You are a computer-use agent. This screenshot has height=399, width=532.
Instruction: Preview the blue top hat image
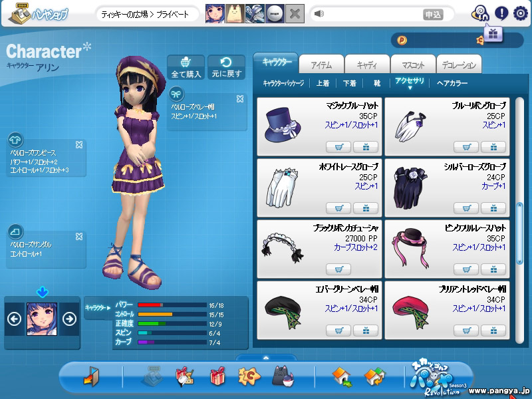tap(282, 125)
